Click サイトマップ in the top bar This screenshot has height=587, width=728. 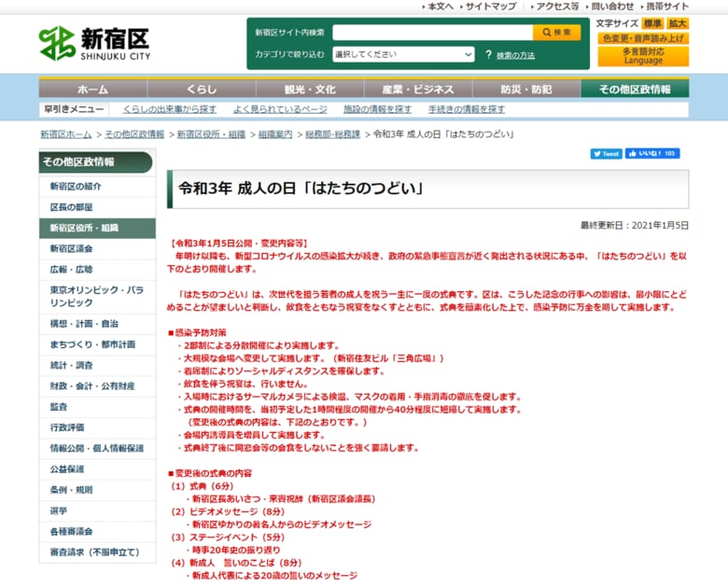click(491, 6)
